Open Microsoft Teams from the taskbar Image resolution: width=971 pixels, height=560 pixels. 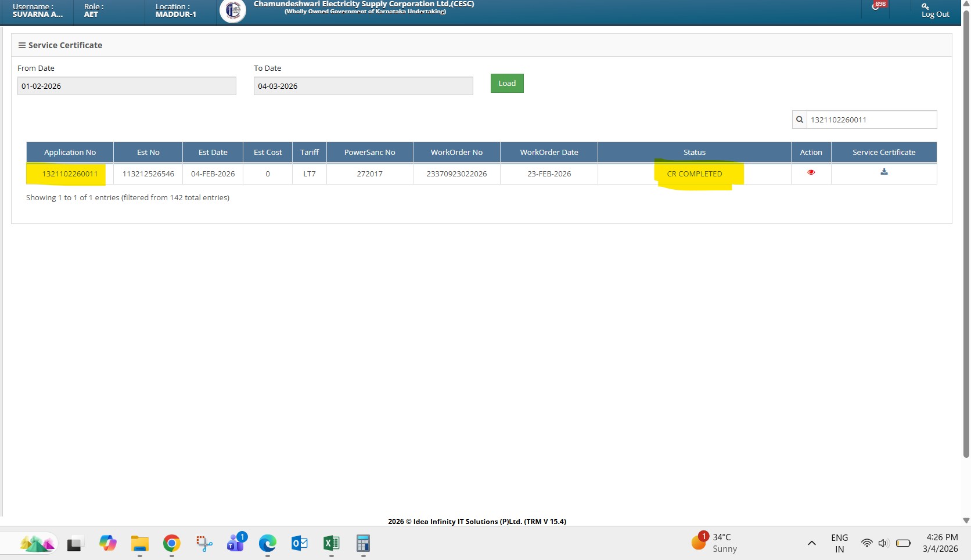(236, 543)
